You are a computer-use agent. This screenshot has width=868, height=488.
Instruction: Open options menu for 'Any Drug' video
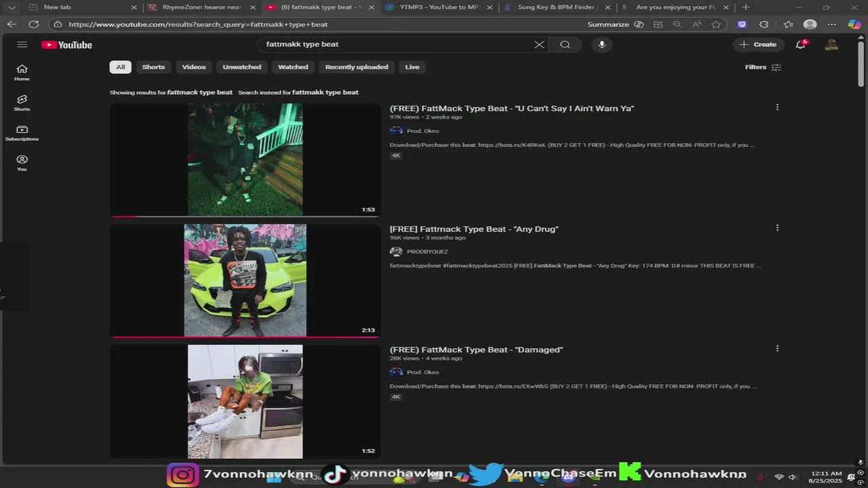tap(777, 228)
